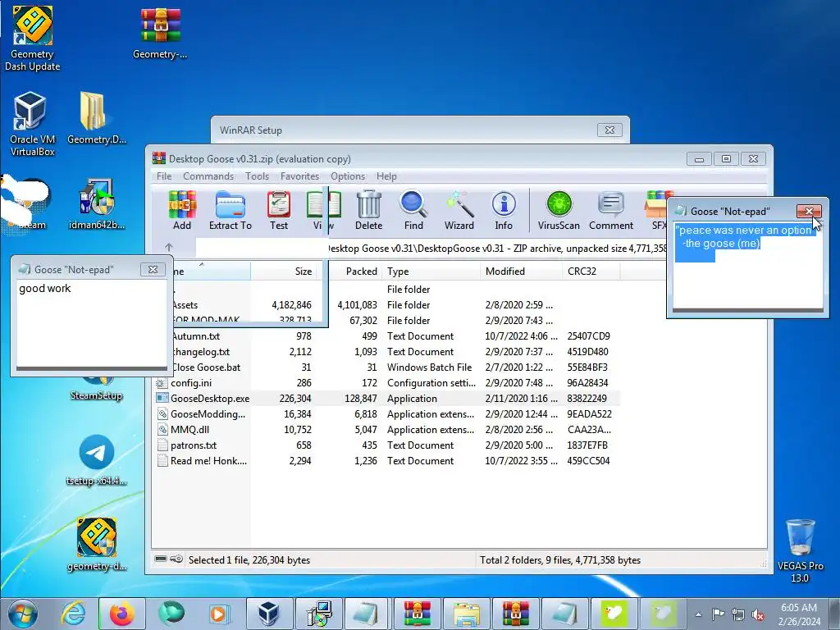Click the Delete trash can toolbar icon

pos(368,210)
